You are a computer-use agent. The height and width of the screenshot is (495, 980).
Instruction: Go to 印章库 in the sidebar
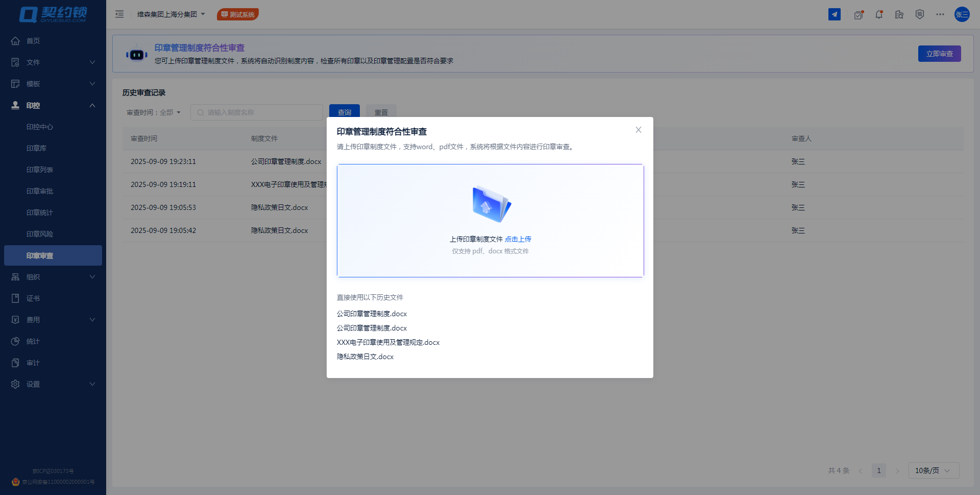click(x=37, y=148)
